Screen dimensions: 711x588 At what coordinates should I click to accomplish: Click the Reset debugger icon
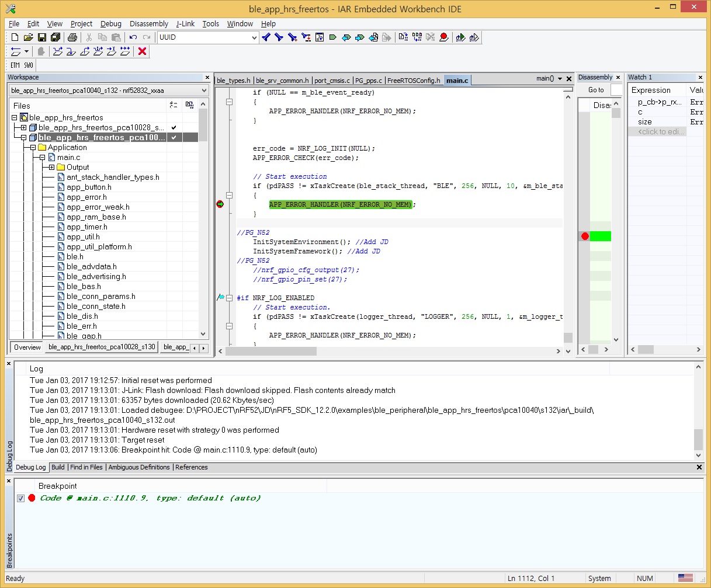tap(16, 51)
